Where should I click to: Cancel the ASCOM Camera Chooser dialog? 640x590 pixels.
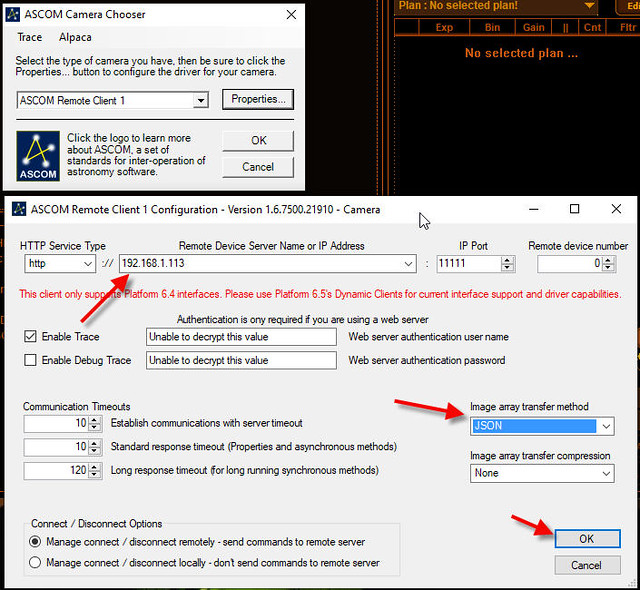(x=258, y=167)
